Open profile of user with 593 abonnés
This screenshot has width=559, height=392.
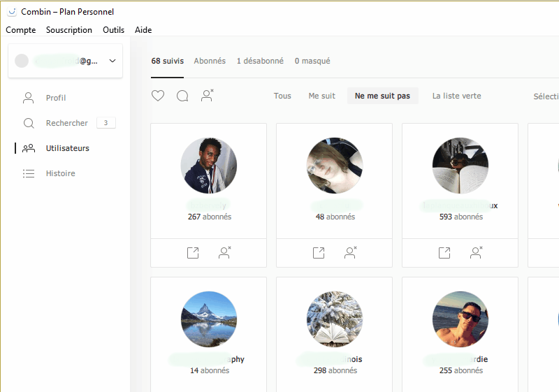click(x=444, y=253)
